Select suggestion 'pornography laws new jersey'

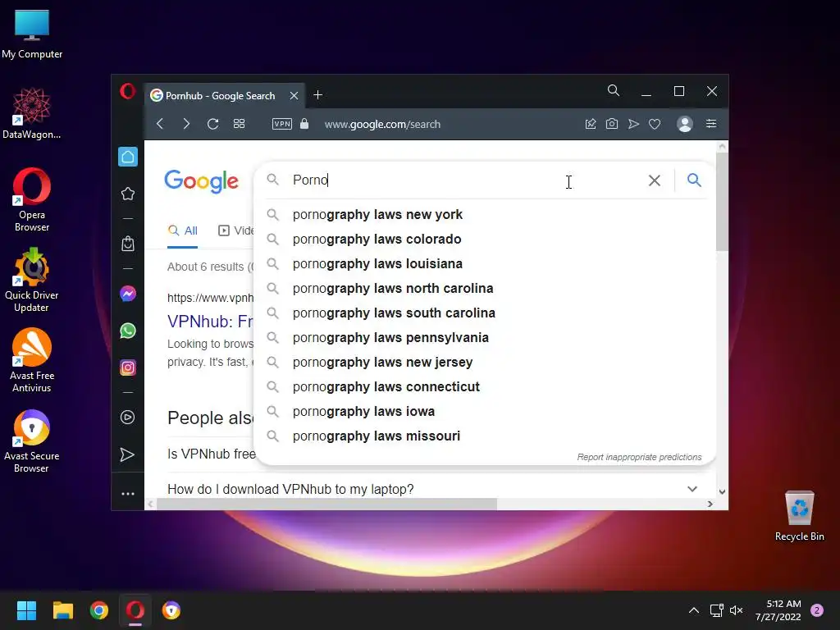point(485,363)
